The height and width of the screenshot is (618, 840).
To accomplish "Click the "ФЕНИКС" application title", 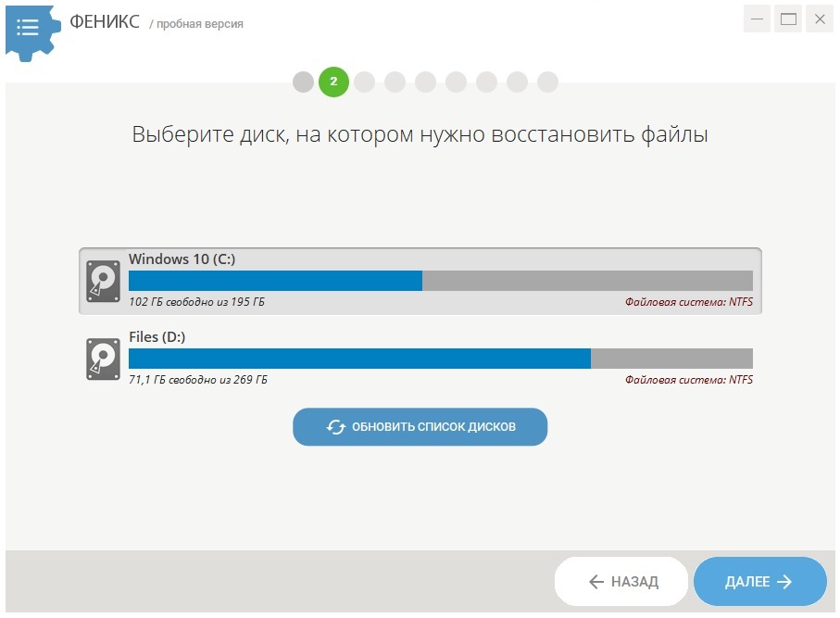I will pos(105,22).
